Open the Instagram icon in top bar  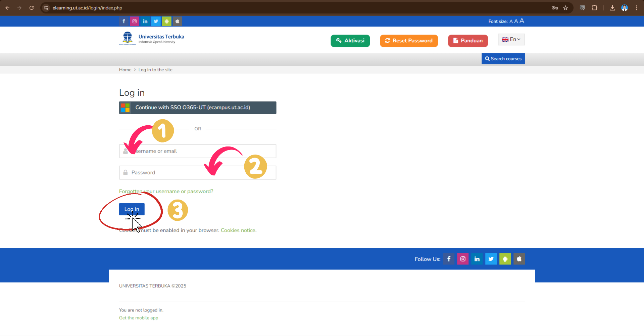pyautogui.click(x=134, y=21)
